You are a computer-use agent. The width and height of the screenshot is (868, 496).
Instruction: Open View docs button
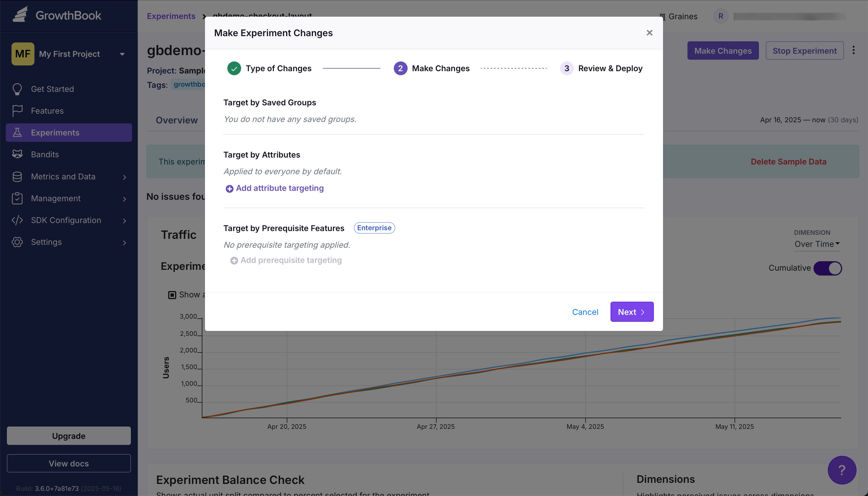[x=69, y=463]
